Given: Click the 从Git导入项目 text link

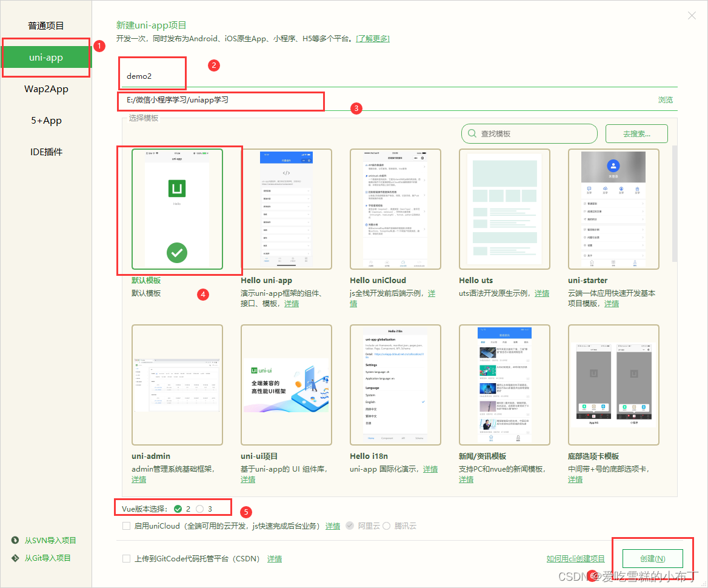Looking at the screenshot, I should point(47,558).
